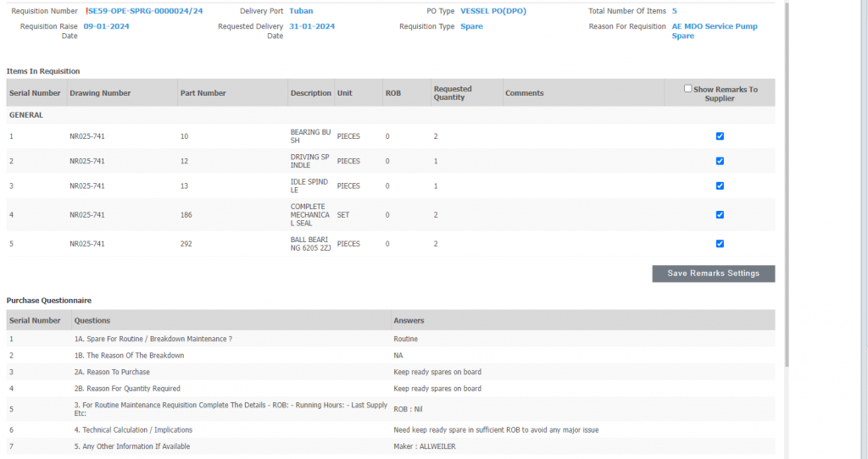
Task: Click the Drawing Number column header
Action: click(100, 93)
